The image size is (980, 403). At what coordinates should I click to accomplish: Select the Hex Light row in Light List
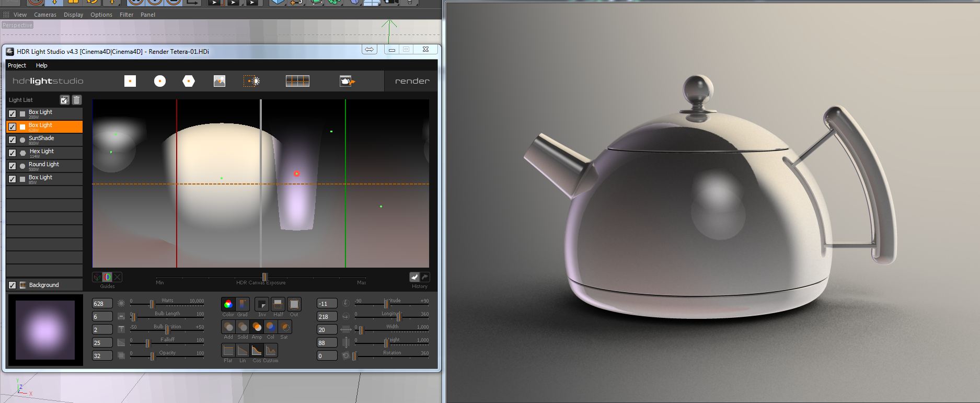[x=44, y=153]
